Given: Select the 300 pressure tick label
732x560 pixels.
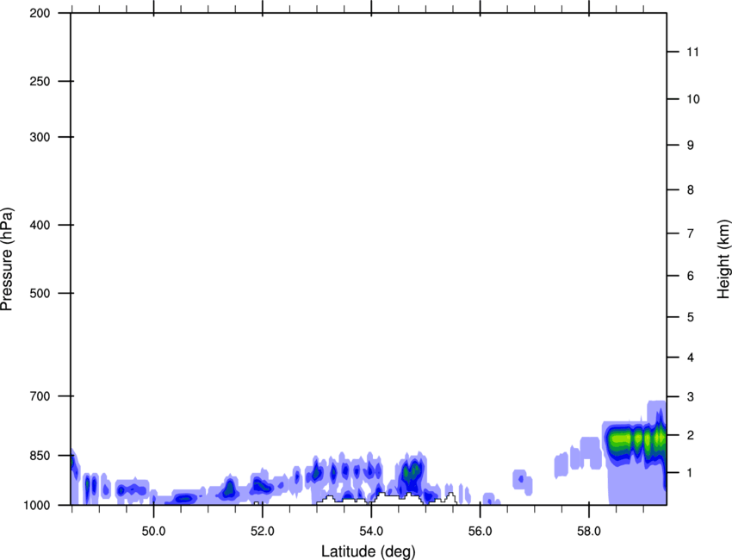Looking at the screenshot, I should [x=40, y=137].
